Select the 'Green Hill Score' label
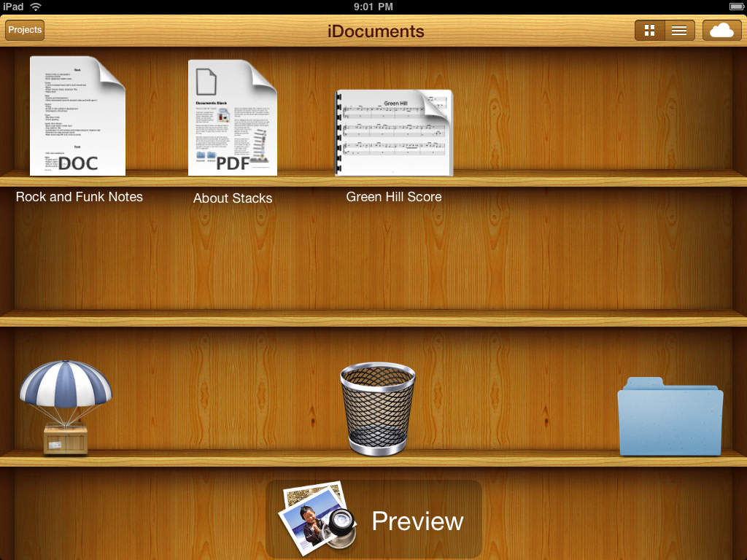 [x=393, y=197]
